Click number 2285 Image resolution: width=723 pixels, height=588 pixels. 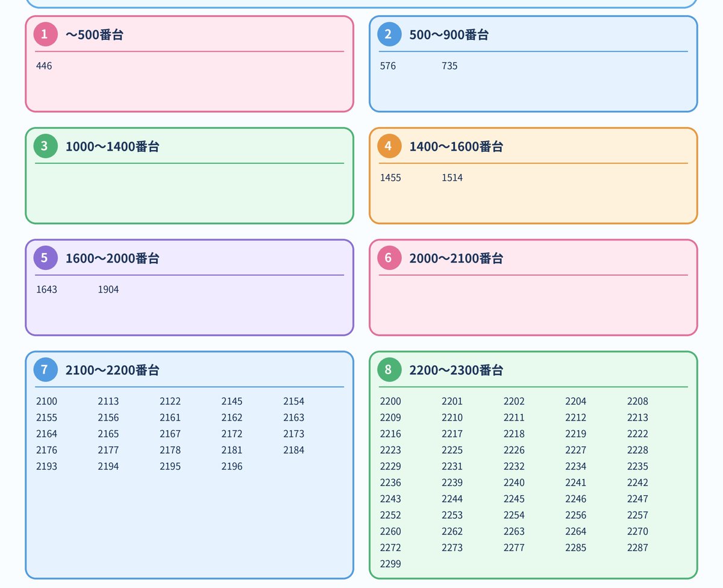pyautogui.click(x=575, y=548)
